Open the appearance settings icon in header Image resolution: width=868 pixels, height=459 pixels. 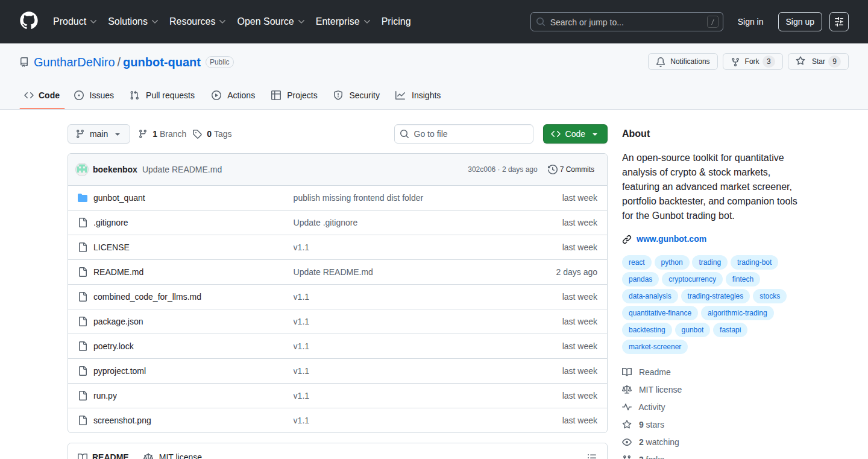coord(839,22)
